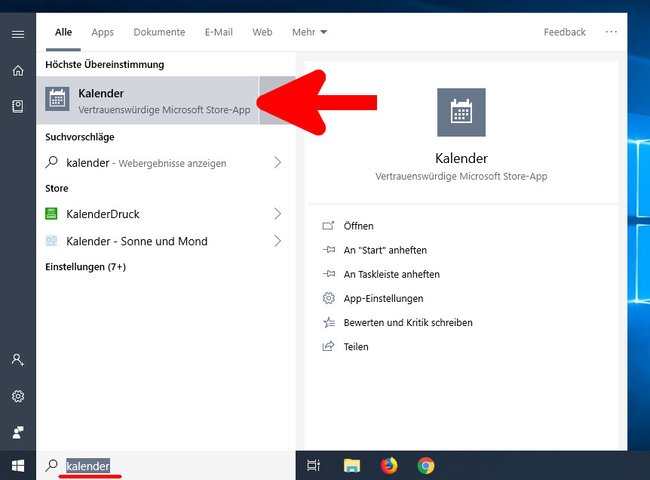Click the KalenderDruck green app icon
The width and height of the screenshot is (650, 480).
[x=51, y=214]
